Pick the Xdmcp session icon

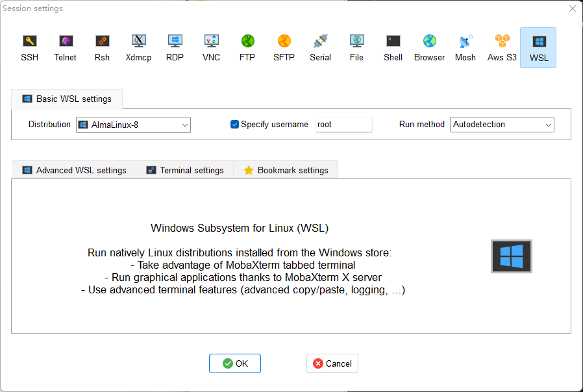click(x=138, y=47)
